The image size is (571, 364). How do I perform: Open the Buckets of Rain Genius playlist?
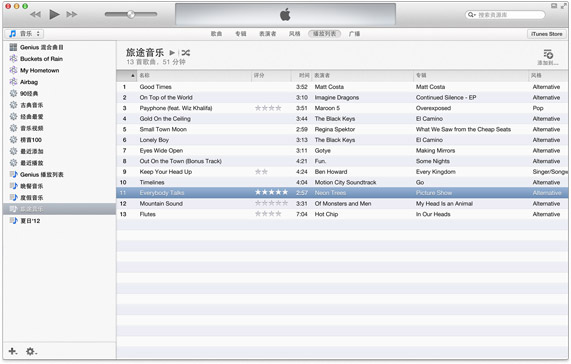59,59
